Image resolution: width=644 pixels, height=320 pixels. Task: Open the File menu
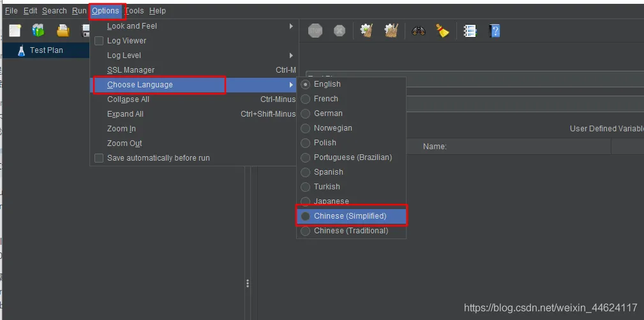pos(11,11)
